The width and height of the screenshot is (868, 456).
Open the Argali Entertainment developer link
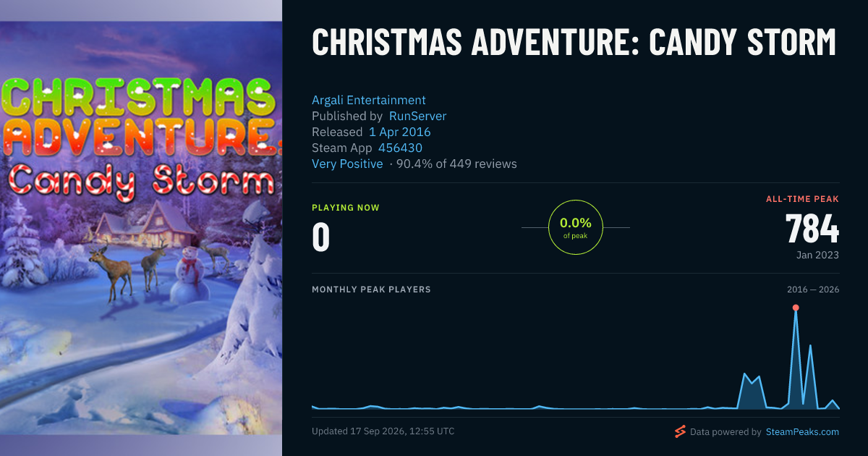click(369, 100)
